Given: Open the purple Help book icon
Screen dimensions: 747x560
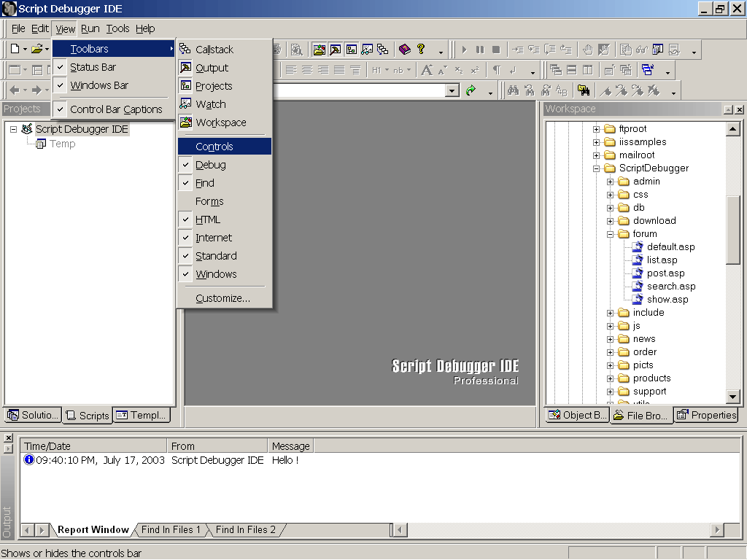Looking at the screenshot, I should point(404,49).
